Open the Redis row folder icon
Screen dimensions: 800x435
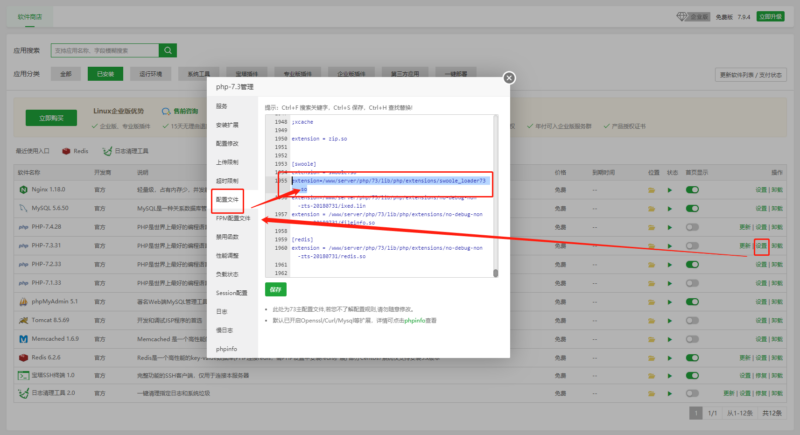click(x=653, y=357)
